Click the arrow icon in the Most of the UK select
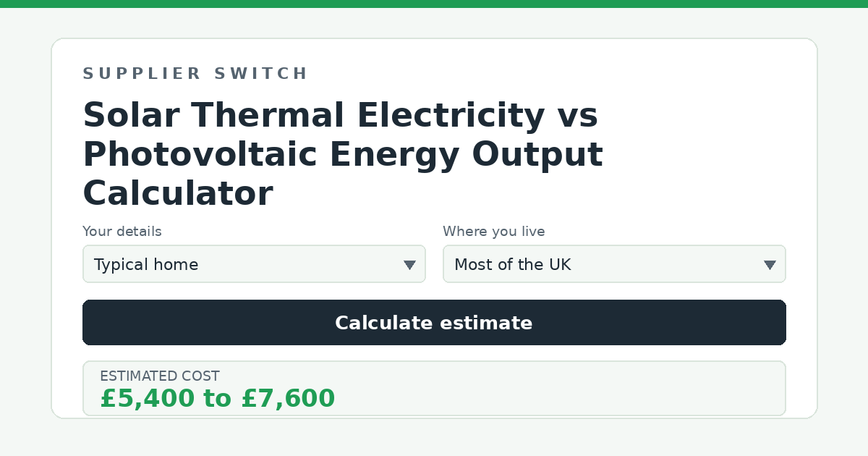 coord(770,265)
